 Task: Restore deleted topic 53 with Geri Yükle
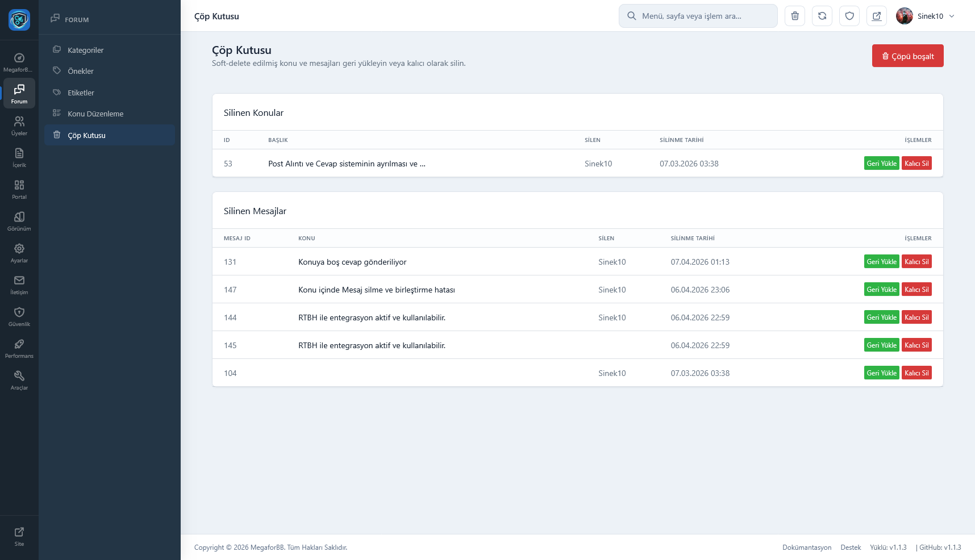click(x=881, y=164)
